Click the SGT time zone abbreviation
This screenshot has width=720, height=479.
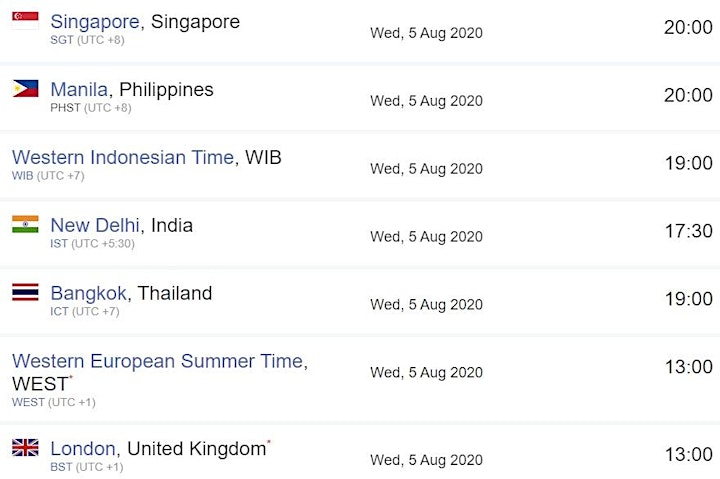[x=62, y=40]
